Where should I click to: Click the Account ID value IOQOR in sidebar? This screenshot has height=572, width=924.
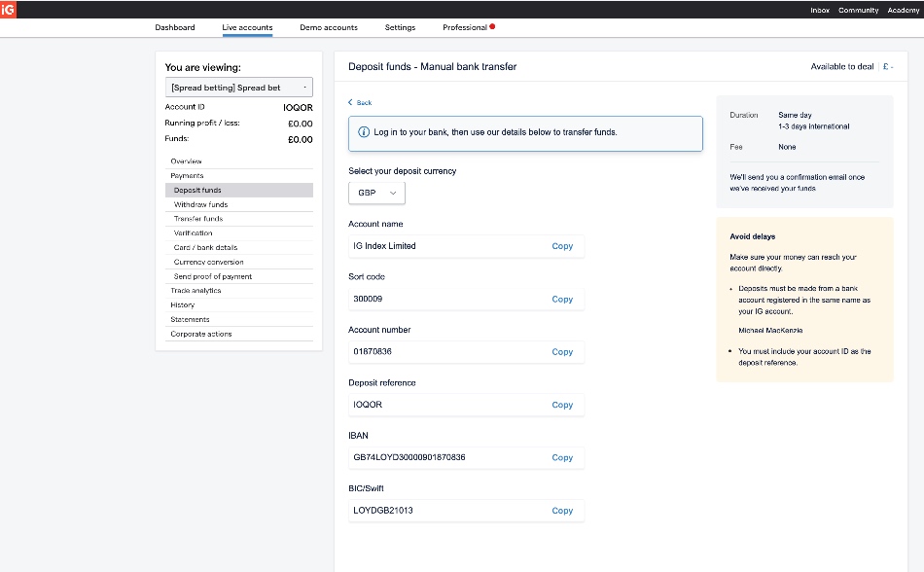point(298,108)
